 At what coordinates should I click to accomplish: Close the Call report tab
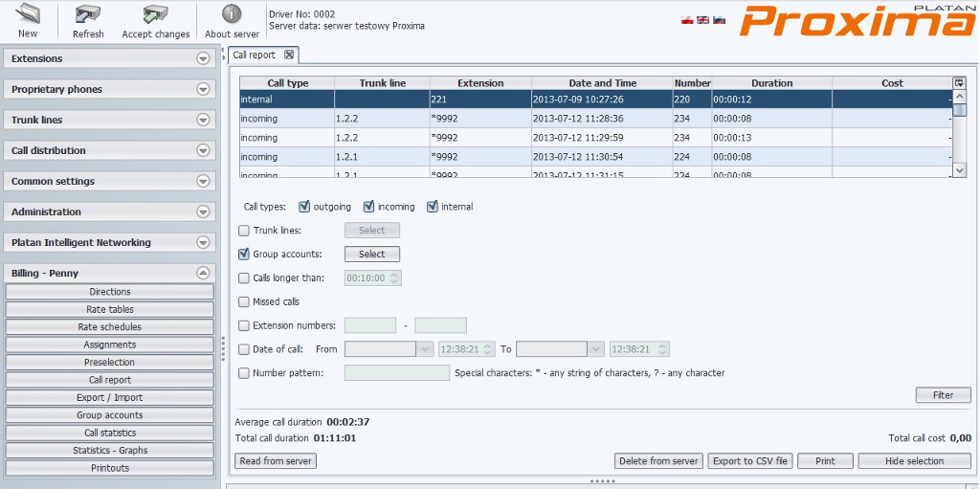coord(289,55)
